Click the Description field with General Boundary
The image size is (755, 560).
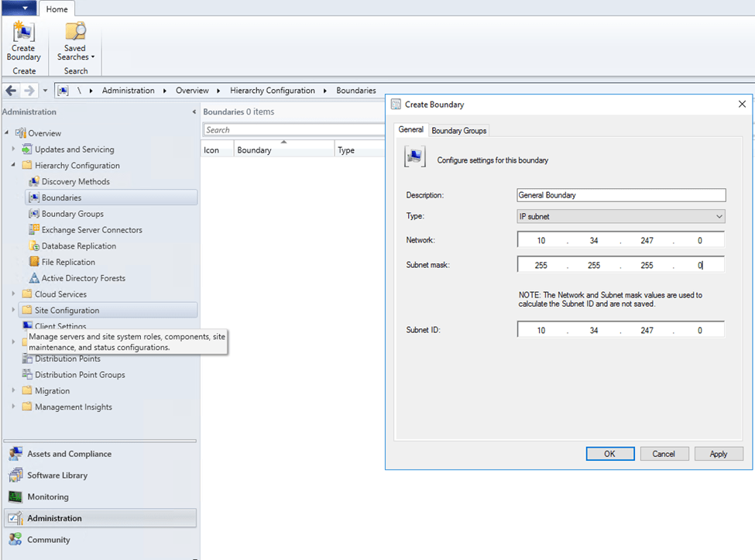tap(621, 195)
